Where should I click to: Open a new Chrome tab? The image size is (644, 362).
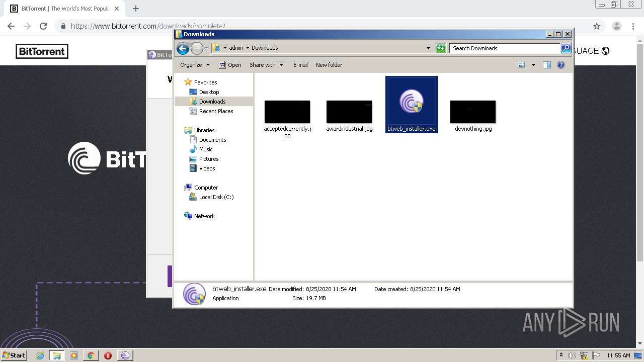pos(135,9)
